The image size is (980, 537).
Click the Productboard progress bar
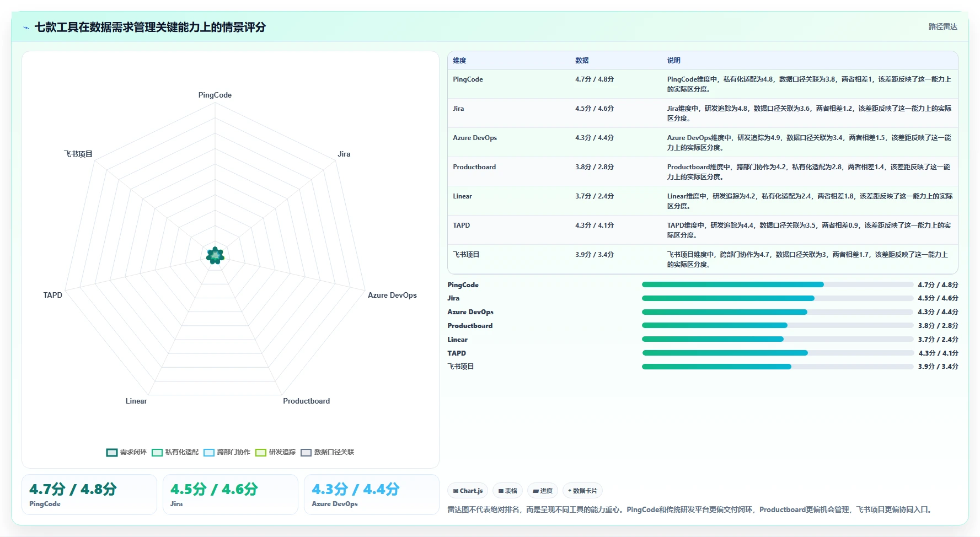778,325
